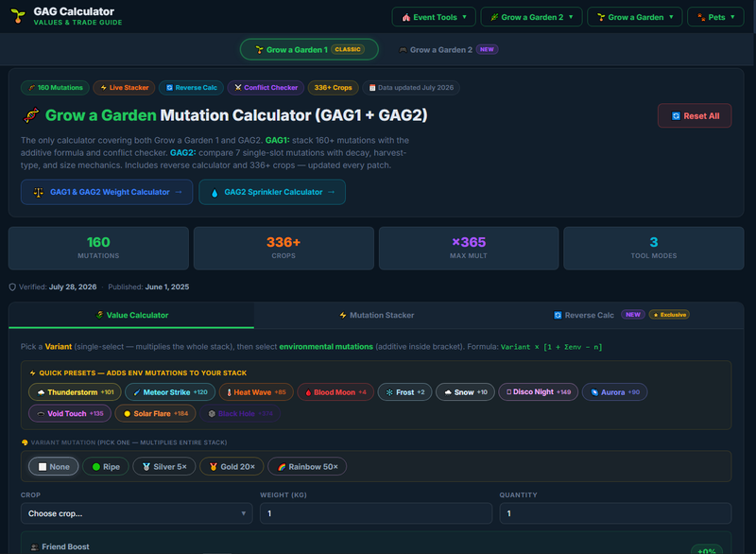Image resolution: width=756 pixels, height=554 pixels.
Task: Click the 160 Mutations stat card
Action: [x=98, y=249]
